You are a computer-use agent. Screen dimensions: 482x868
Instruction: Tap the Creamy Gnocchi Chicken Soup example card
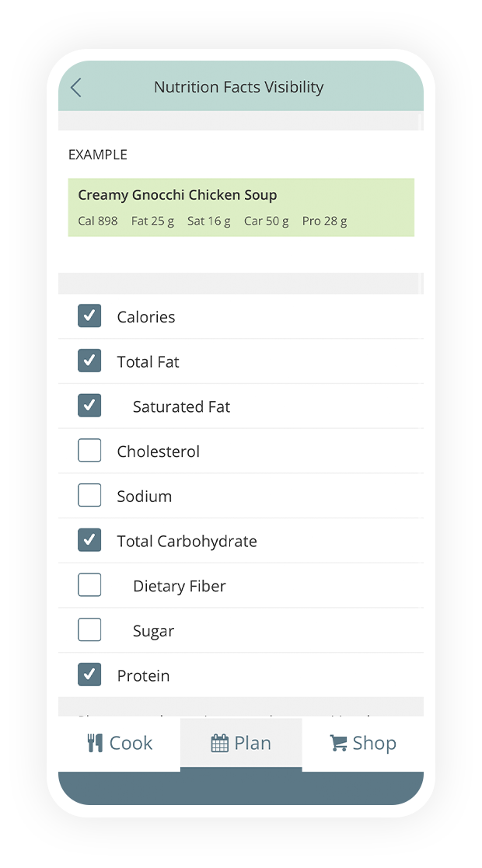tap(241, 207)
